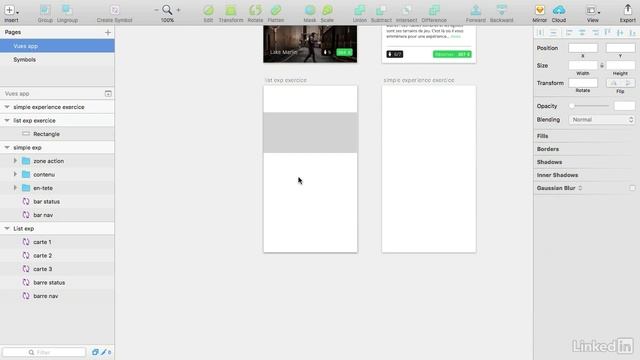Expand the zone action group

click(x=16, y=161)
